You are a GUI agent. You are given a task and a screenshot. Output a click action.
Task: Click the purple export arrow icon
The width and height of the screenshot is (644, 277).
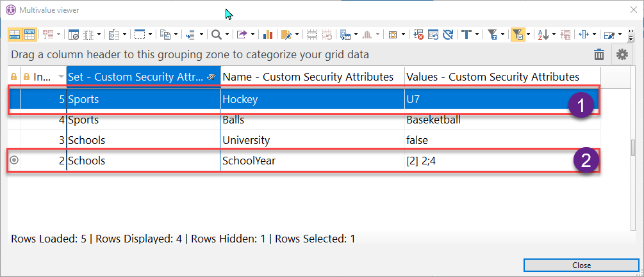pos(242,35)
